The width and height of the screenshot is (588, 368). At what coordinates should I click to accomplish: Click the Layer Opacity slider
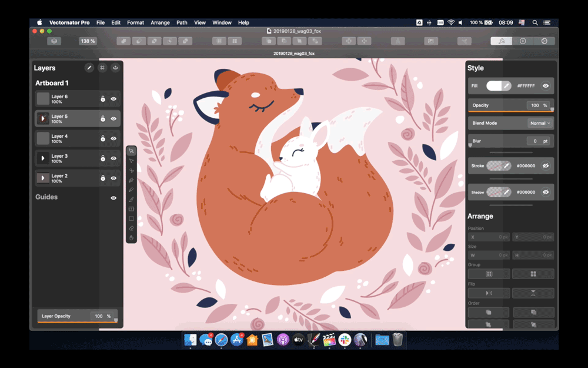78,321
